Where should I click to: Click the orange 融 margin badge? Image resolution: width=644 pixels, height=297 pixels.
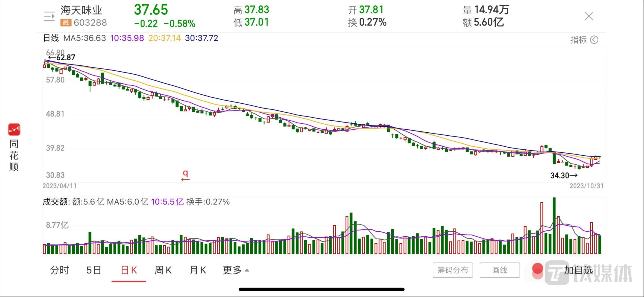pyautogui.click(x=66, y=23)
